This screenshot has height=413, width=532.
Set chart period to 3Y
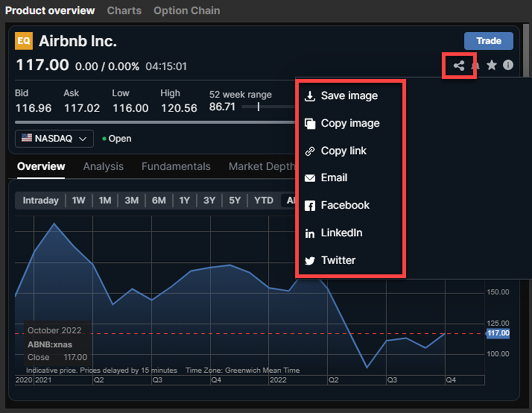tap(209, 200)
